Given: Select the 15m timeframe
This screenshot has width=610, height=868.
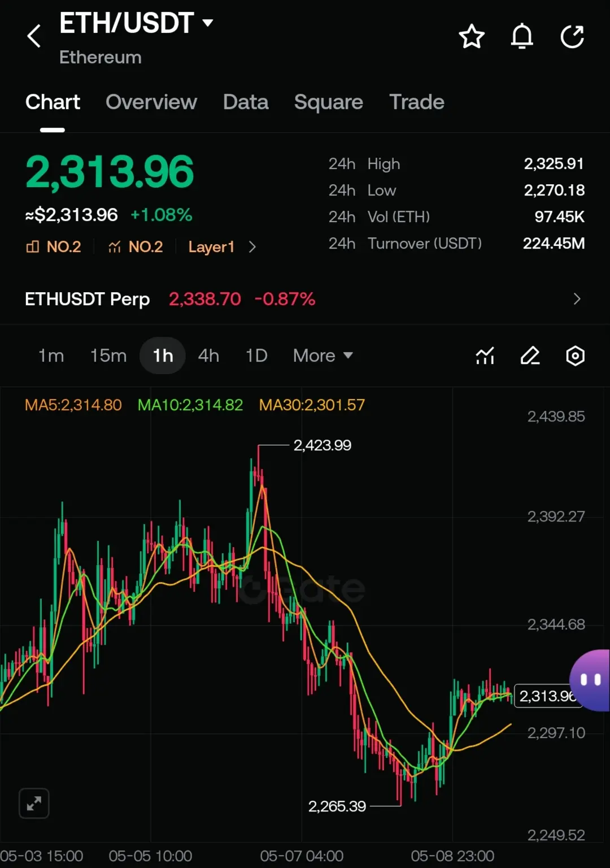Looking at the screenshot, I should [x=108, y=355].
